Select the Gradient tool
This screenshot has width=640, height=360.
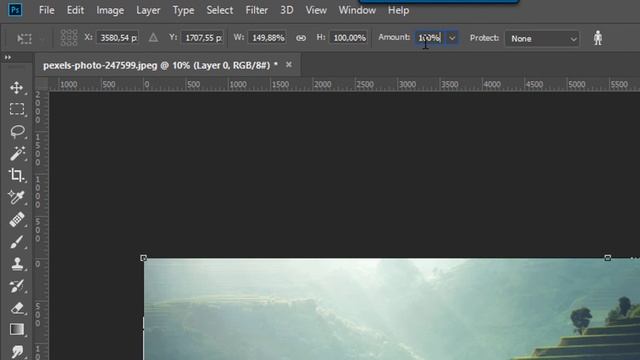pyautogui.click(x=17, y=329)
